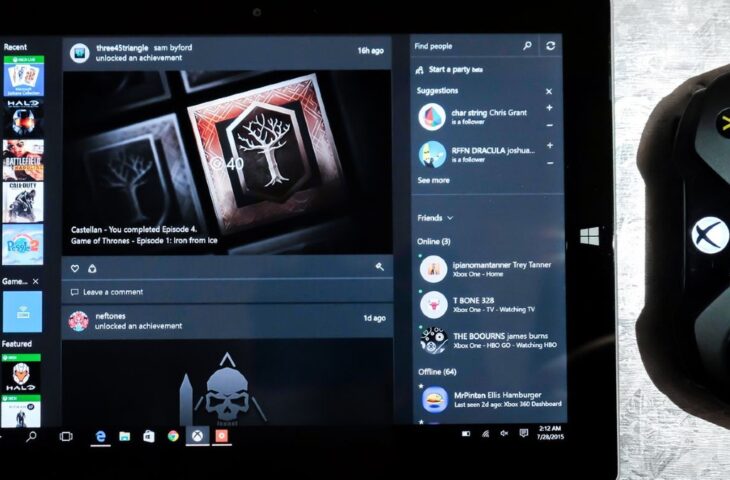This screenshot has height=480, width=730.
Task: Open ipianomantanner Trey Tanner profile
Action: [487, 269]
